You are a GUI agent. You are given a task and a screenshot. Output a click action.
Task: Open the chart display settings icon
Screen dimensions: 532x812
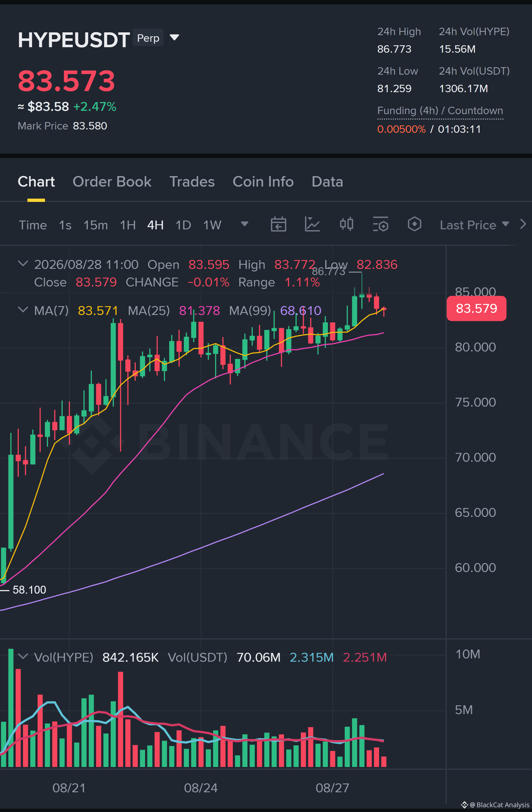point(381,224)
